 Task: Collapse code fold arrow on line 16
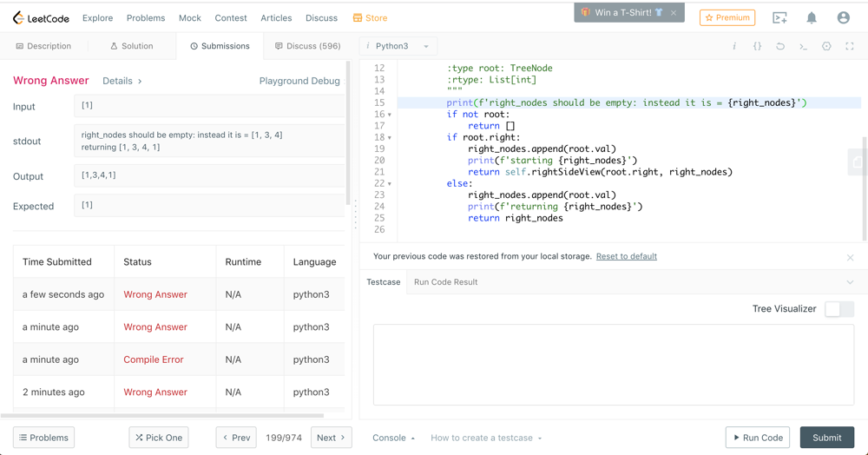point(389,115)
